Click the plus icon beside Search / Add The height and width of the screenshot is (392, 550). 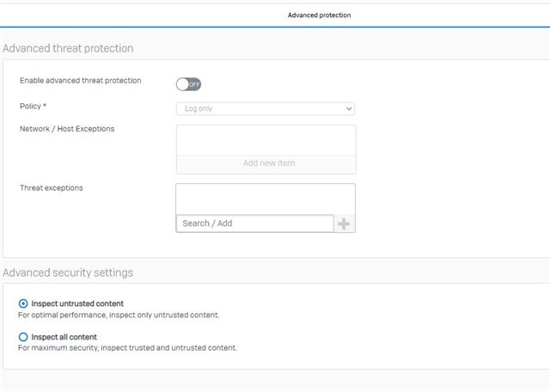(344, 224)
